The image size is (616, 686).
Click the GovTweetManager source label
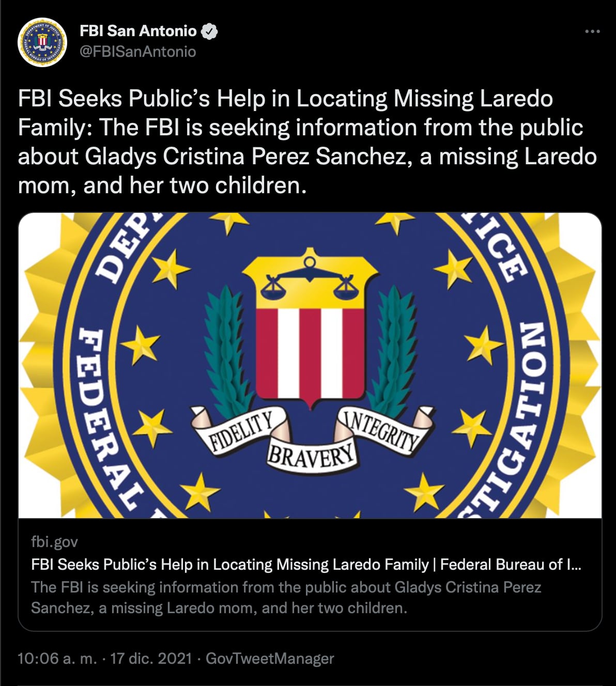[270, 659]
